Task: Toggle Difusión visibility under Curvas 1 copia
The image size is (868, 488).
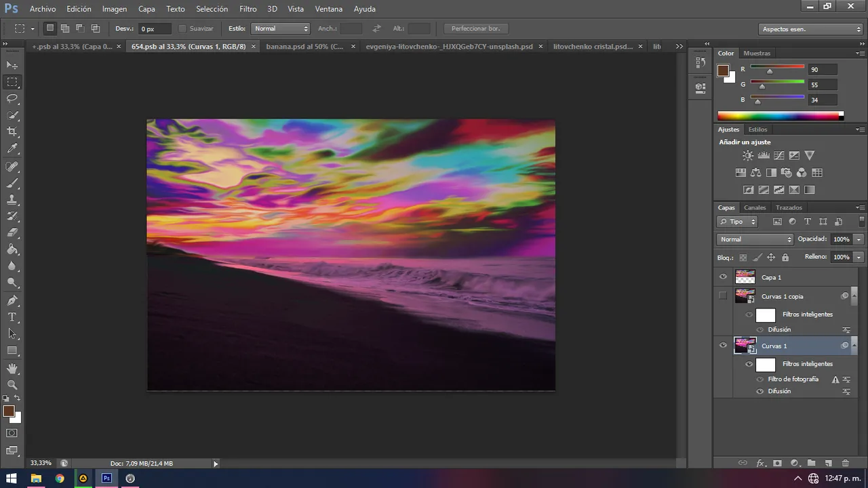Action: coord(759,330)
